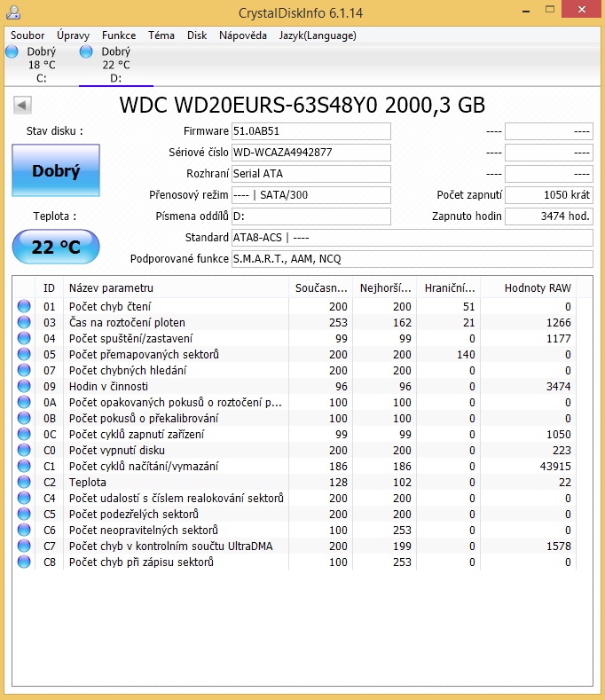This screenshot has width=605, height=700.
Task: Click the Zapnuto hodin field 3474 hod.
Action: [549, 216]
